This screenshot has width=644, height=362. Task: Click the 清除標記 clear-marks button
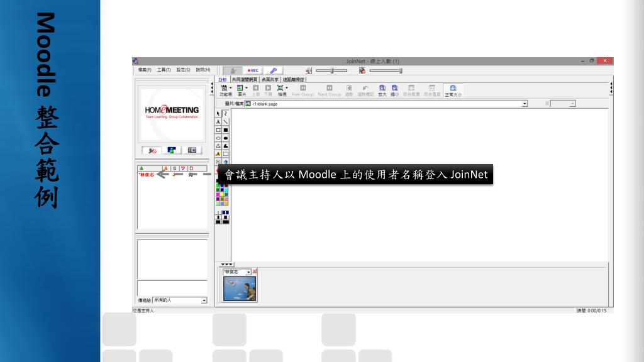[x=365, y=90]
